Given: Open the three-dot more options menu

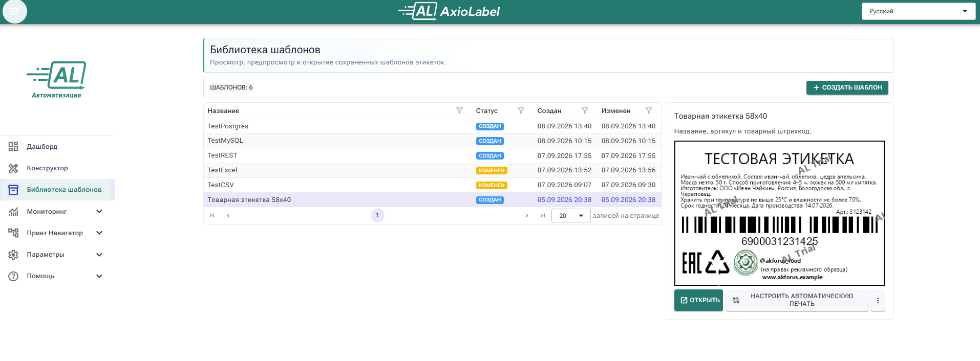Looking at the screenshot, I should (x=878, y=300).
